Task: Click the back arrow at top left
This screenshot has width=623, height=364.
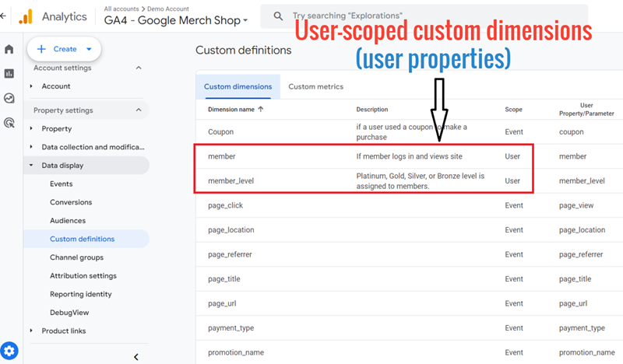Action: coord(4,16)
